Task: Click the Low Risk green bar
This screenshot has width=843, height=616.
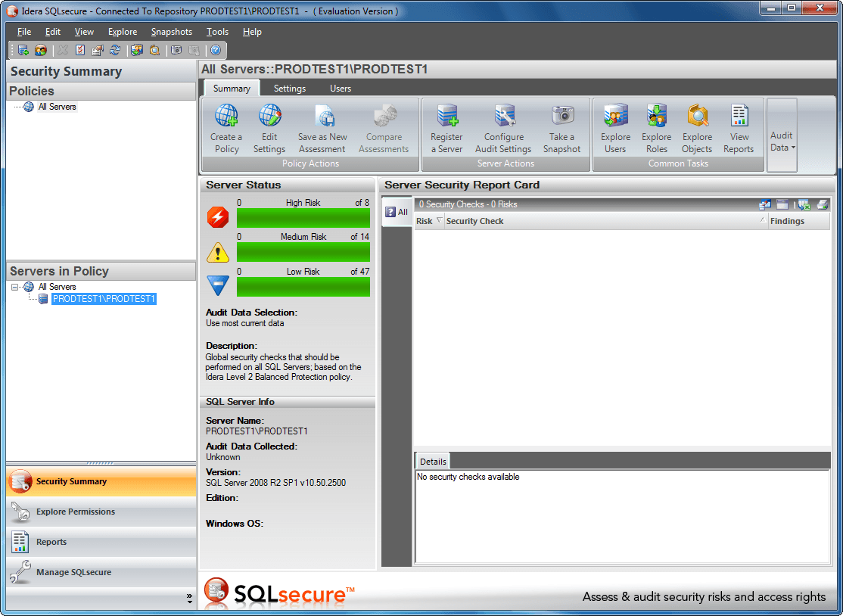Action: point(303,287)
